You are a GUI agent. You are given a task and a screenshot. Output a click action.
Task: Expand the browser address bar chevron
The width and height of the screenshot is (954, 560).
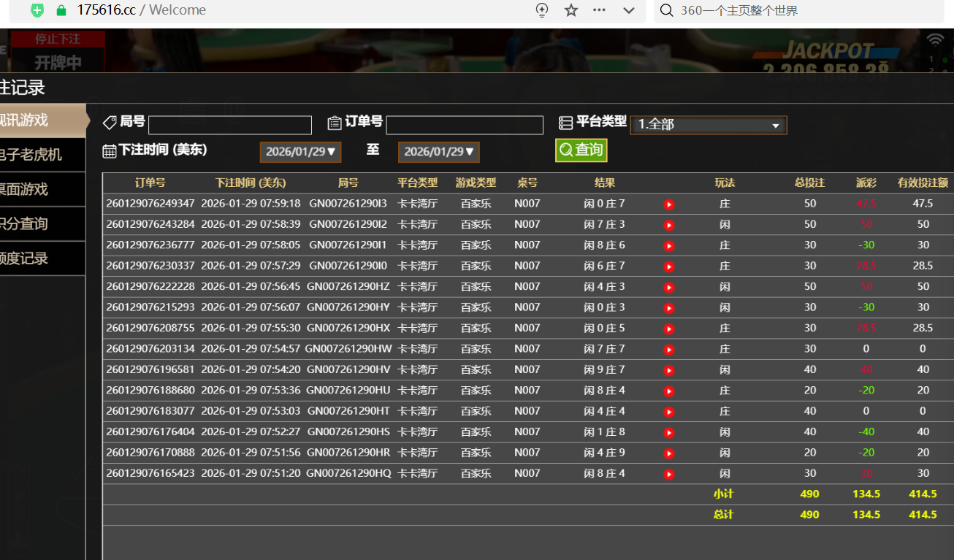[x=628, y=10]
